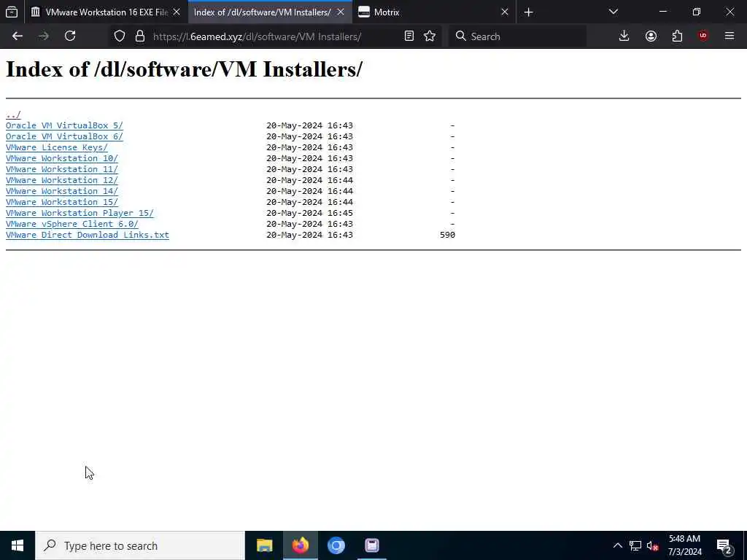Toggle reader view for this page

click(409, 36)
